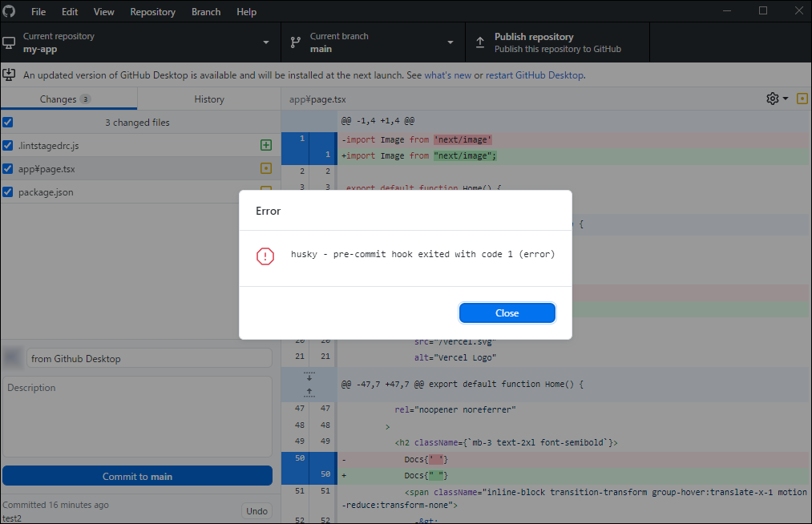Uncheck the .lintstagedrc.js file checkbox
This screenshot has width=812, height=524.
click(x=8, y=146)
